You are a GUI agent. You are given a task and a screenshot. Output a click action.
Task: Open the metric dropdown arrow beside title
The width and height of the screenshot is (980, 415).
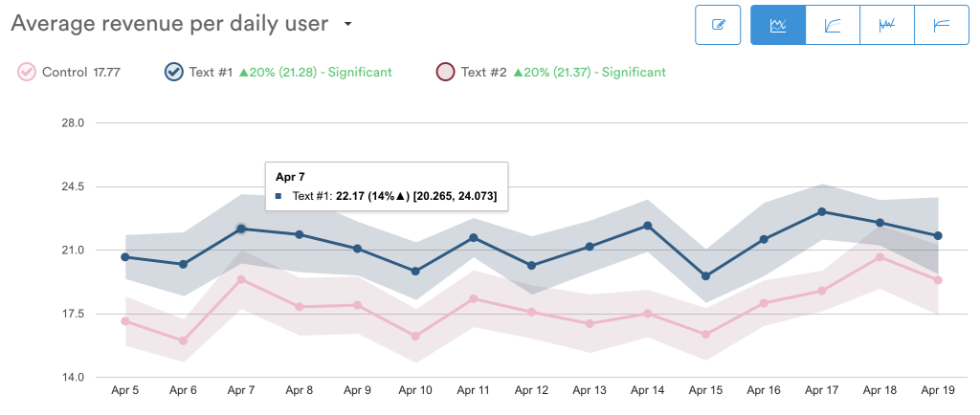pos(348,24)
